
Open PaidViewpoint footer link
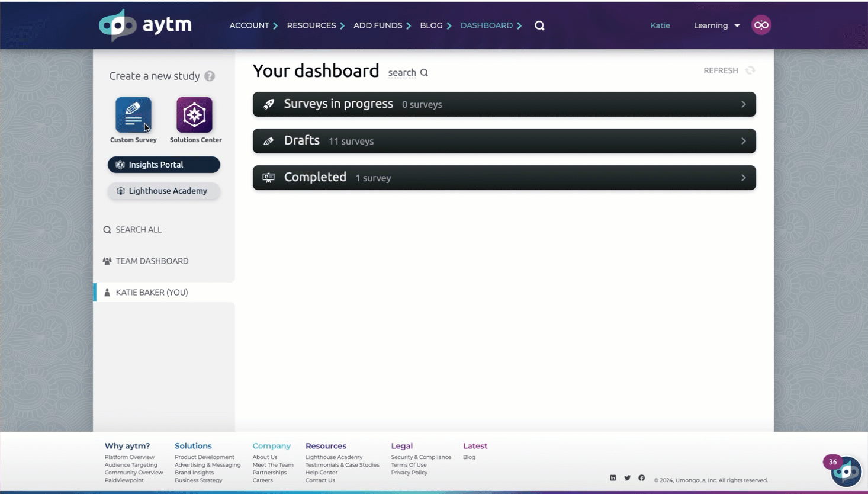coord(124,480)
